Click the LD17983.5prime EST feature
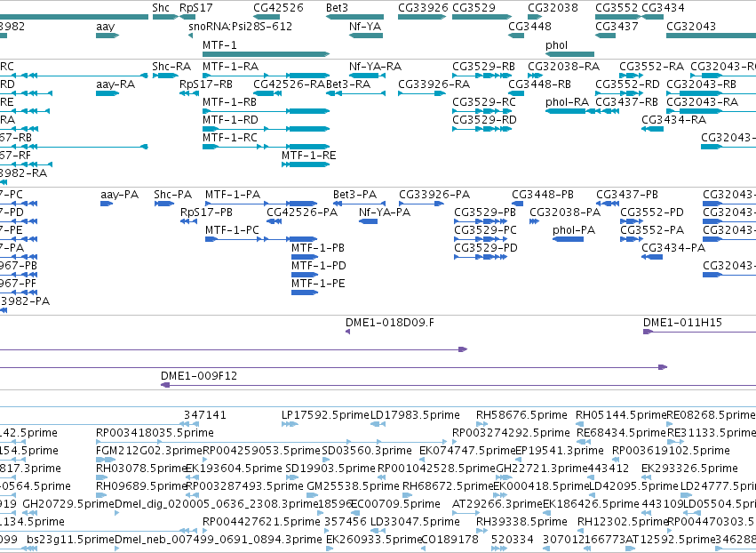 coord(378,424)
